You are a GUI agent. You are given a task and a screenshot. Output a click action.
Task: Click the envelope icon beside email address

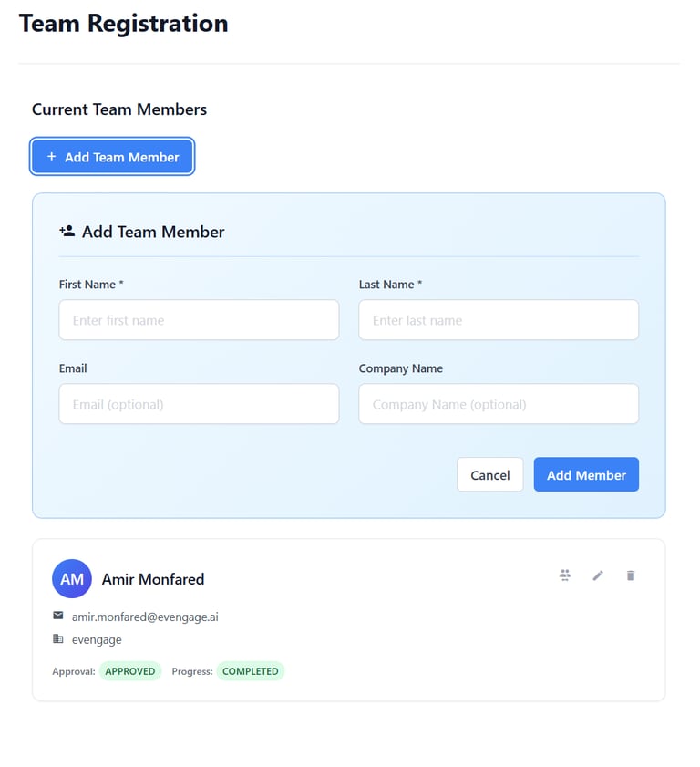tap(58, 616)
